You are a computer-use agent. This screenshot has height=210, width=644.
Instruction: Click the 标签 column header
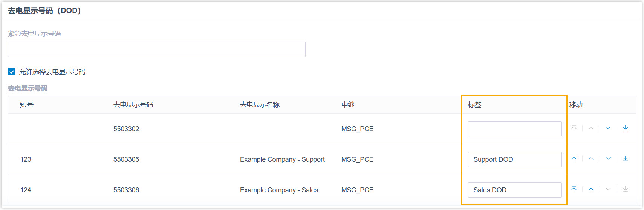(474, 105)
